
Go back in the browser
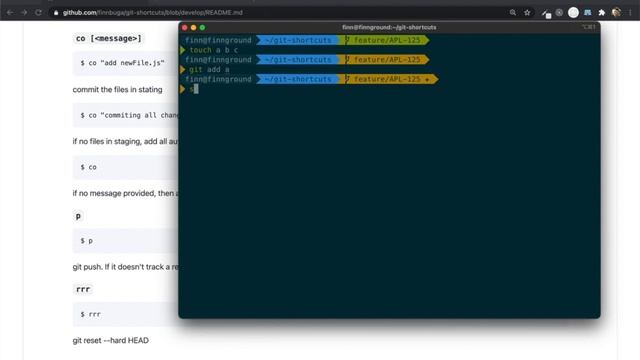pyautogui.click(x=10, y=13)
